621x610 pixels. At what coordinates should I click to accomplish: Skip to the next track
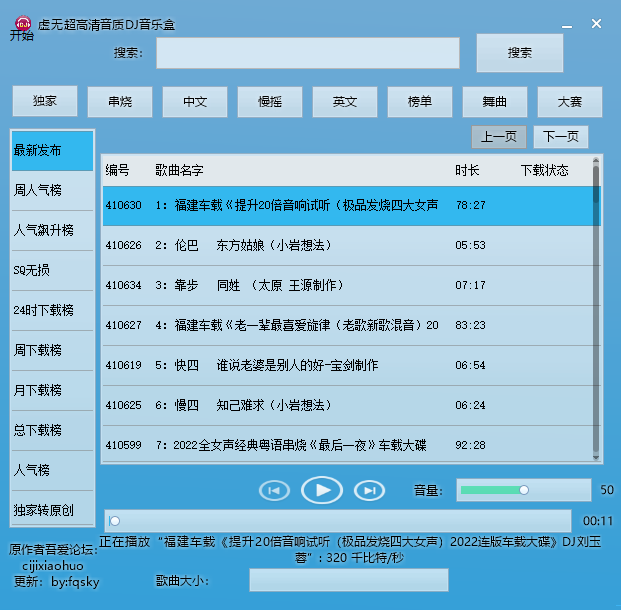tap(369, 490)
